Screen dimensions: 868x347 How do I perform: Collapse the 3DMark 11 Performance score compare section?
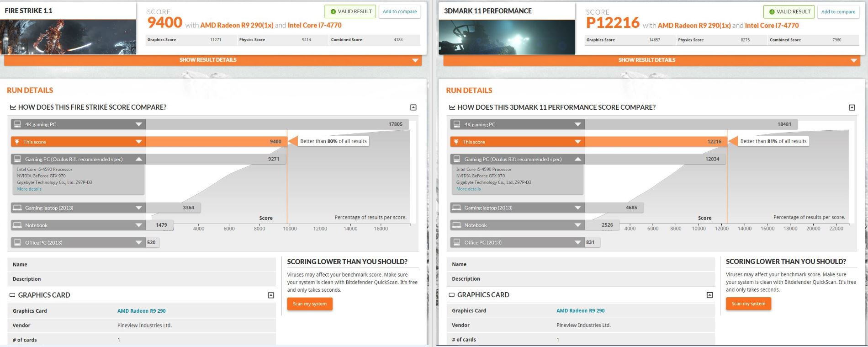coord(852,107)
